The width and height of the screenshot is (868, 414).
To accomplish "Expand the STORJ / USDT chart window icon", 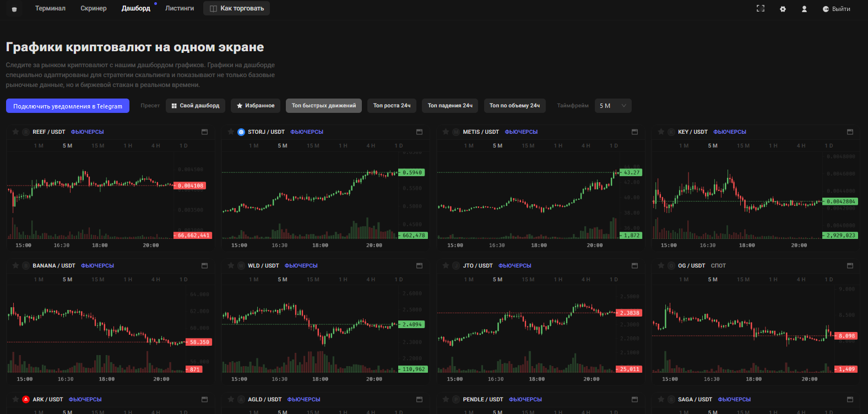I will coord(419,132).
